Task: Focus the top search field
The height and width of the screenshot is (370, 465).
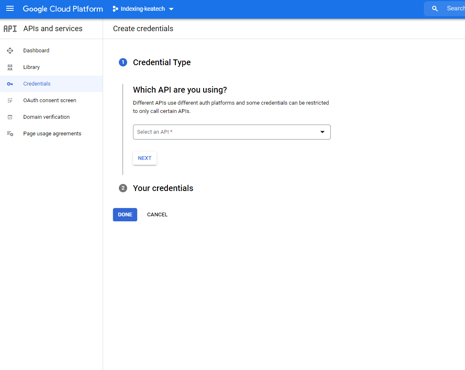Action: point(445,9)
